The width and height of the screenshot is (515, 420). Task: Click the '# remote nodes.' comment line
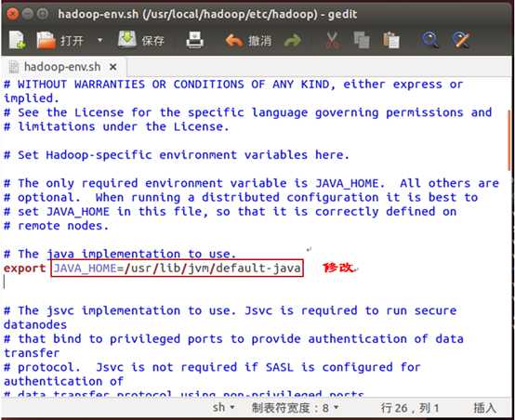(x=56, y=226)
